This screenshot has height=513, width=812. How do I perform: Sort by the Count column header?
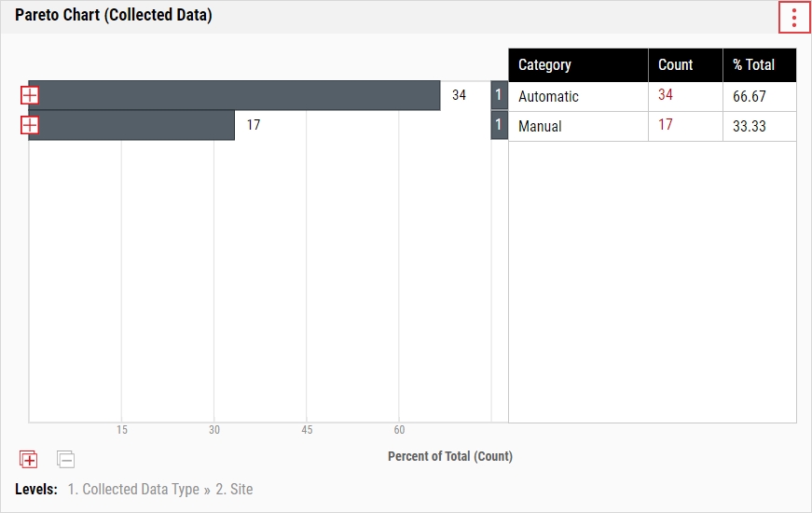(676, 65)
